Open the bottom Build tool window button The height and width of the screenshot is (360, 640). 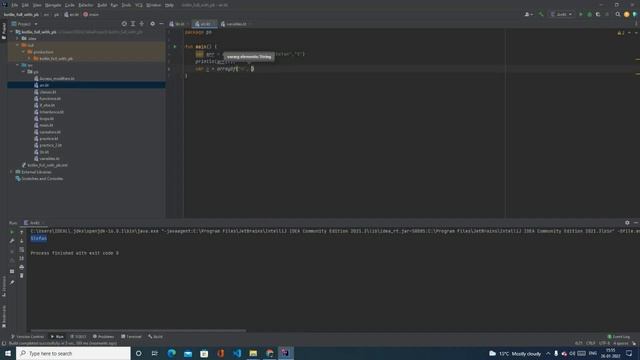156,336
